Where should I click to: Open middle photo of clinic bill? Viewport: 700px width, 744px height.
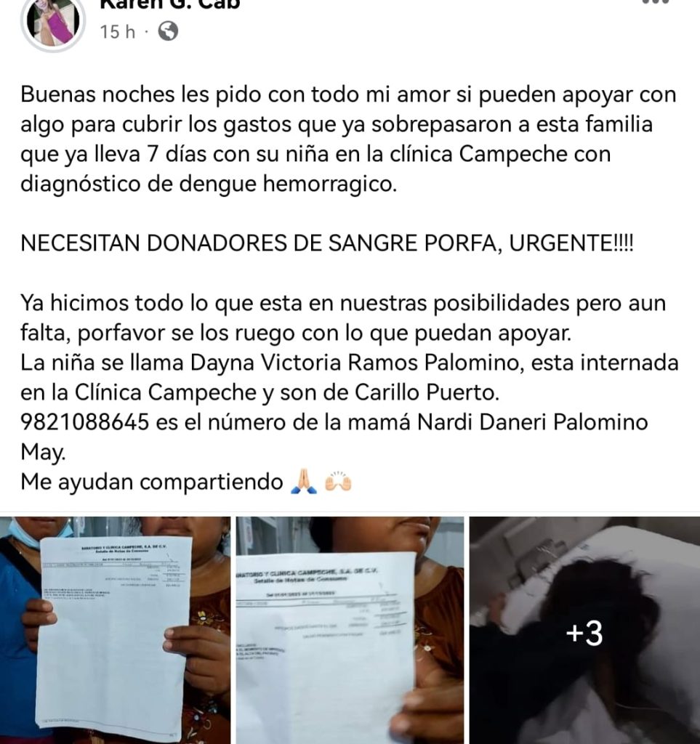(x=350, y=630)
